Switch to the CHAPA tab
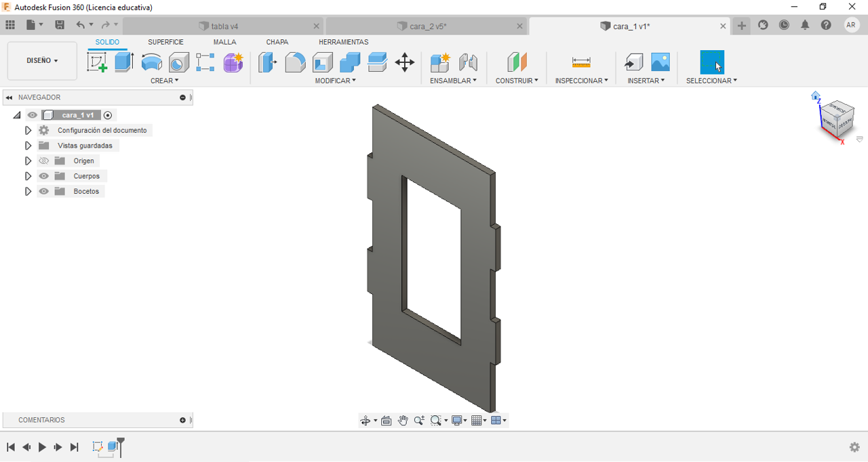 click(x=277, y=42)
